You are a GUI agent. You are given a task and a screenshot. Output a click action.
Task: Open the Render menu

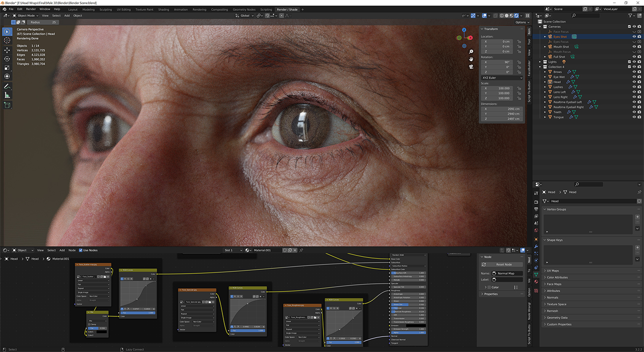(x=31, y=8)
